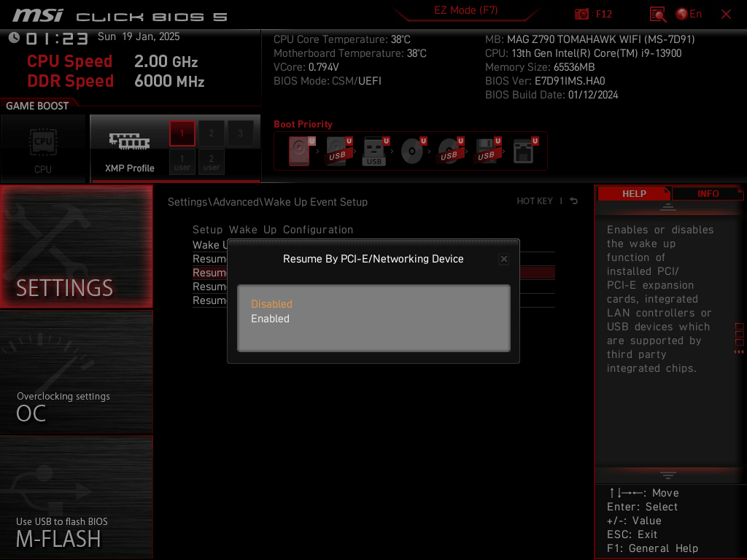This screenshot has width=747, height=560.
Task: Enable XMP profile 1
Action: click(182, 133)
